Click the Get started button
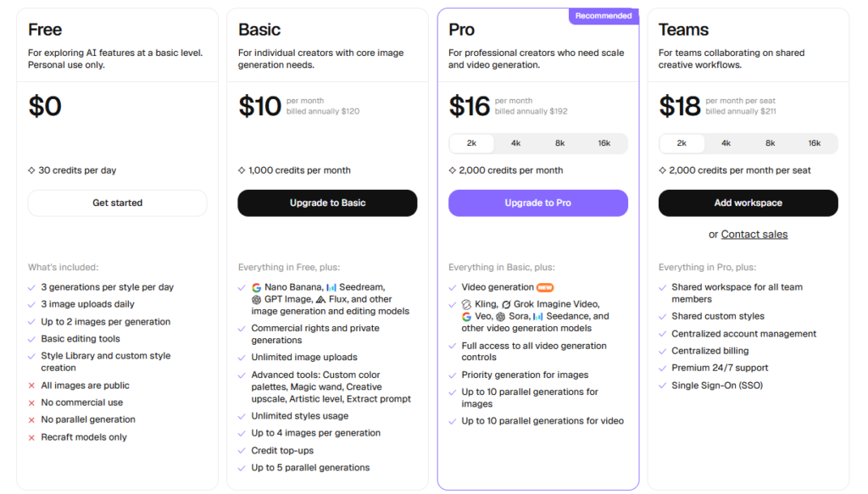The width and height of the screenshot is (868, 494). click(117, 203)
